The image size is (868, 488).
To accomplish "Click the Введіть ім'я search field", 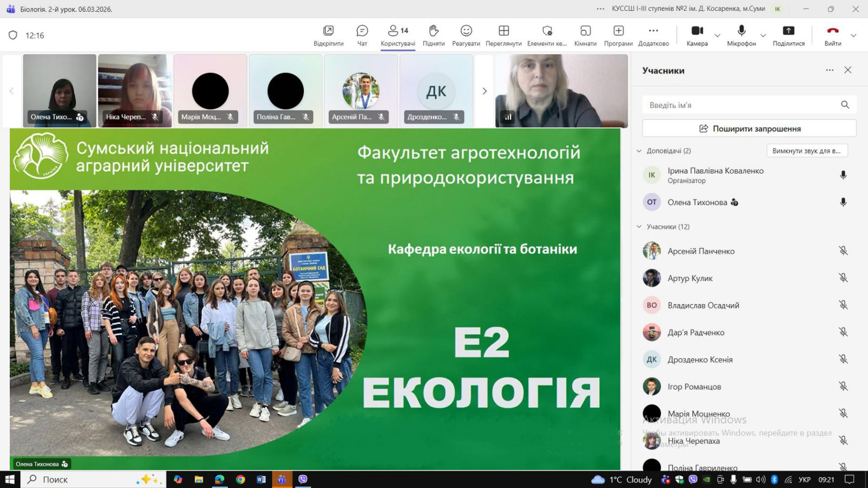I will click(741, 105).
